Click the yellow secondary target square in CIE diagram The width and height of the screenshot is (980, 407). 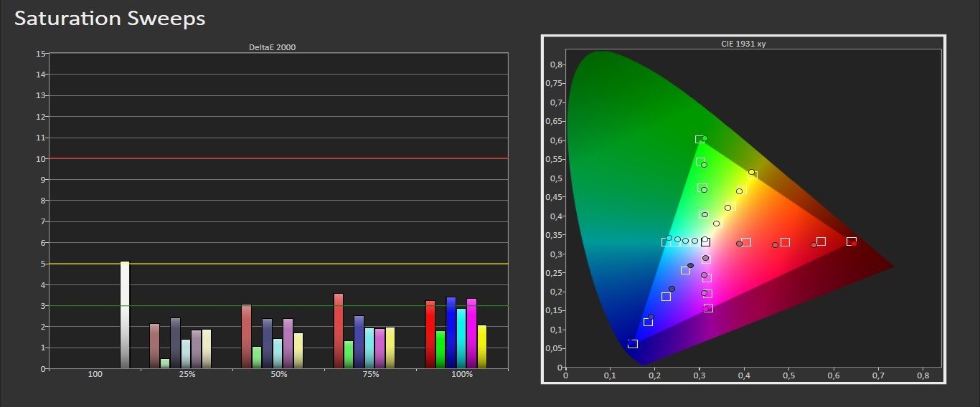(753, 175)
